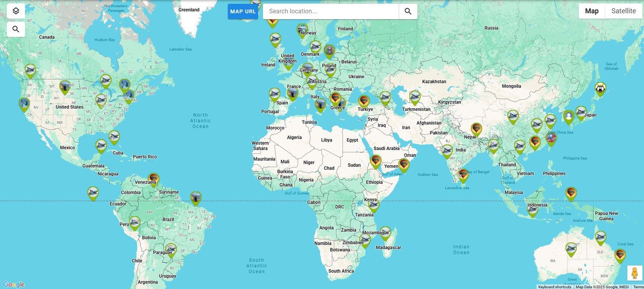Screen dimensions: 644x289
Task: Select the airplane marker in Paraguay
Action: point(171,250)
